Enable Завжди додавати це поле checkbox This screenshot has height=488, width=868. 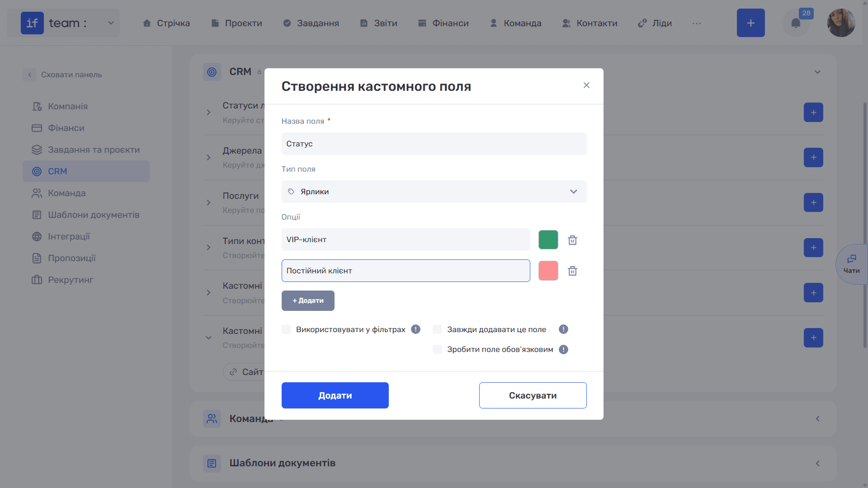pyautogui.click(x=437, y=329)
